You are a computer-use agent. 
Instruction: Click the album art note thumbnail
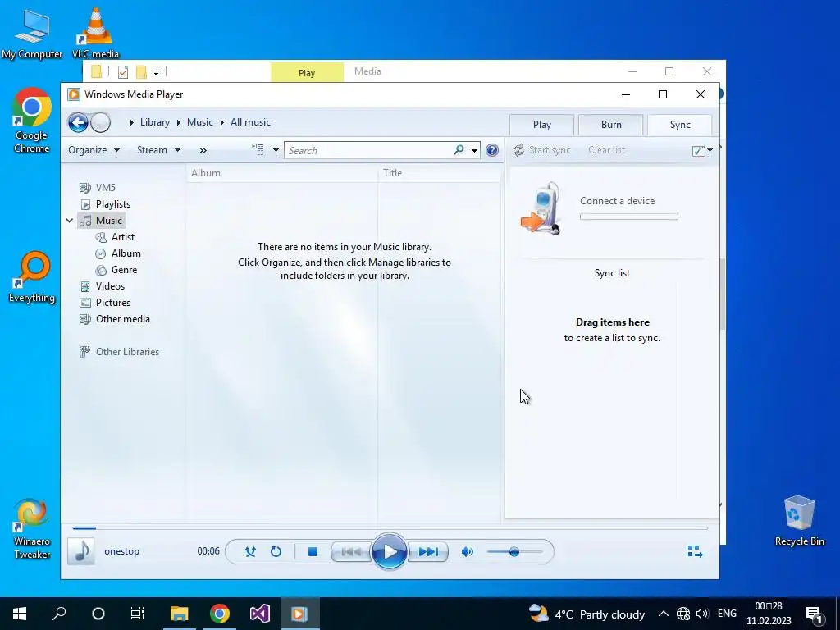[x=81, y=551]
